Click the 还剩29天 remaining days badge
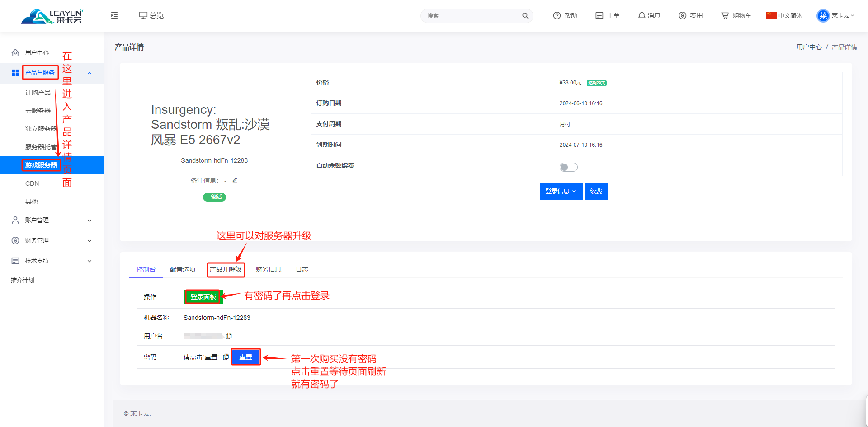The image size is (868, 427). tap(596, 83)
